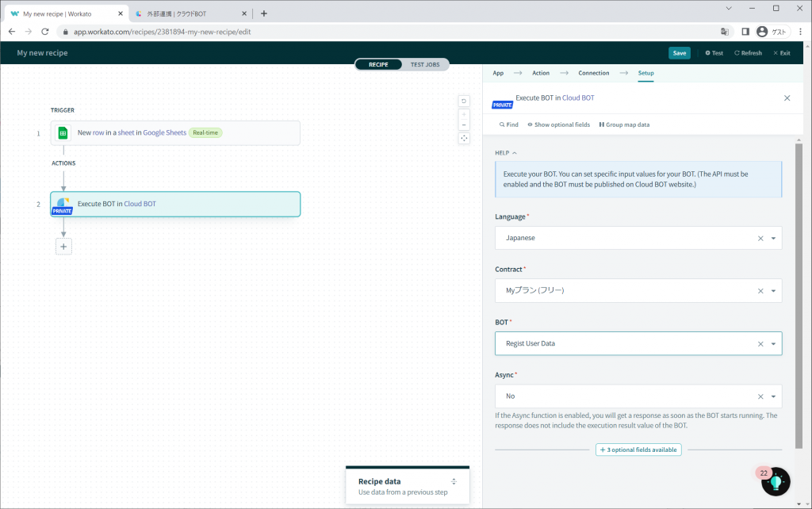Expand the Recipe data panel
812x509 pixels.
(454, 481)
